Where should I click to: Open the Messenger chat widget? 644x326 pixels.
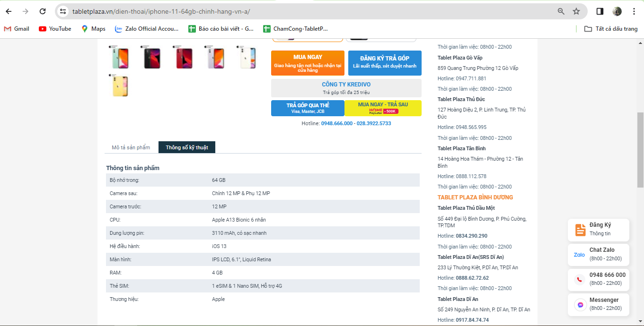pos(599,304)
